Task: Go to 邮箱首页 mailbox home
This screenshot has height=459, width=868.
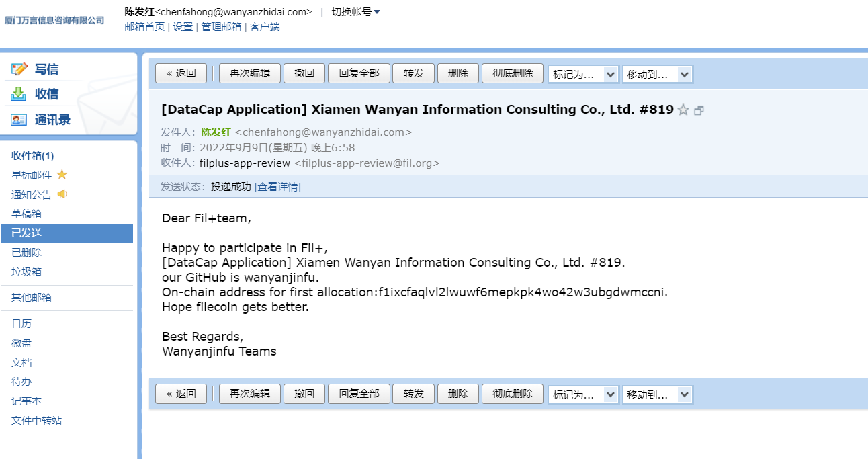Action: 143,28
